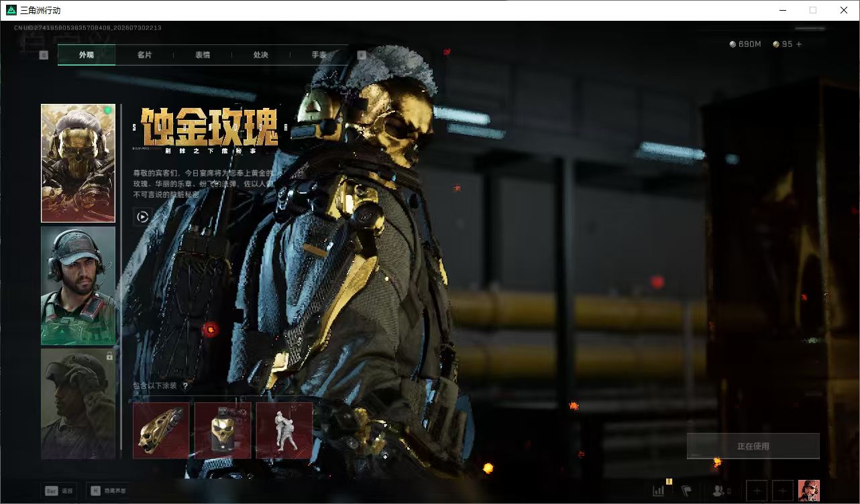Switch to the 外观 tab
The height and width of the screenshot is (504, 860).
87,55
